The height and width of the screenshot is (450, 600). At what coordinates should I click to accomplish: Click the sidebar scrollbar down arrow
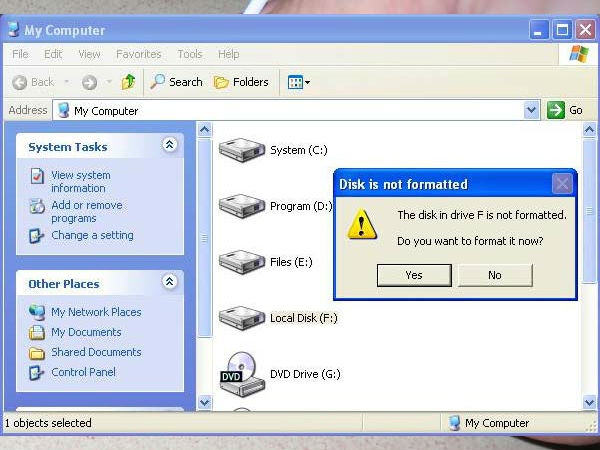[x=205, y=402]
